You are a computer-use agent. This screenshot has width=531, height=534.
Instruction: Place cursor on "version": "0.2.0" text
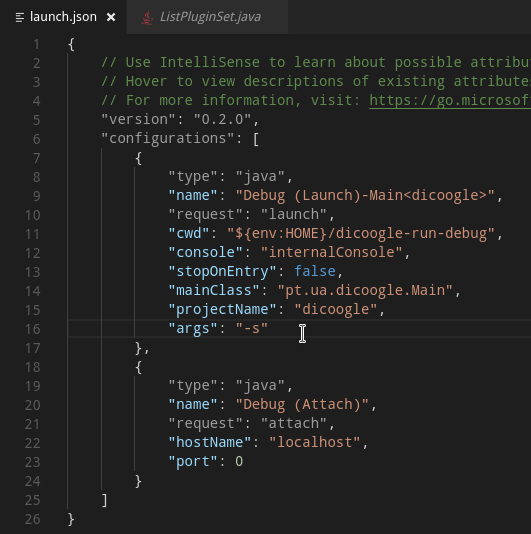180,120
